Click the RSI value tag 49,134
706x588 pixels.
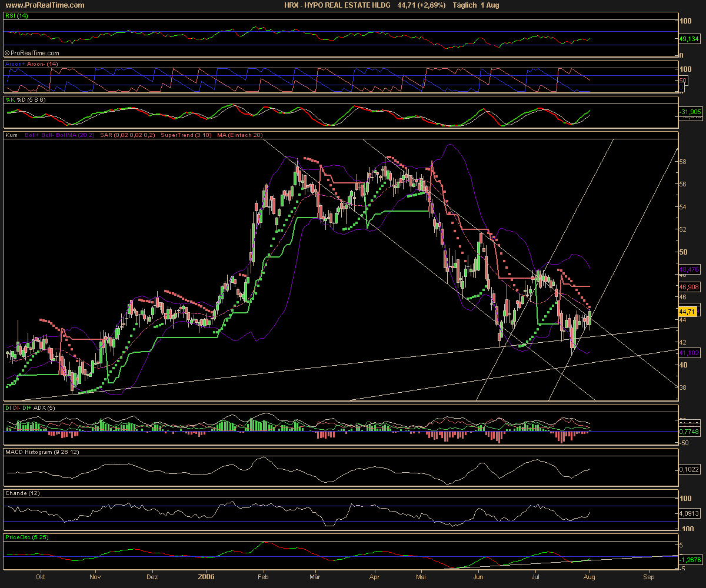click(x=688, y=39)
